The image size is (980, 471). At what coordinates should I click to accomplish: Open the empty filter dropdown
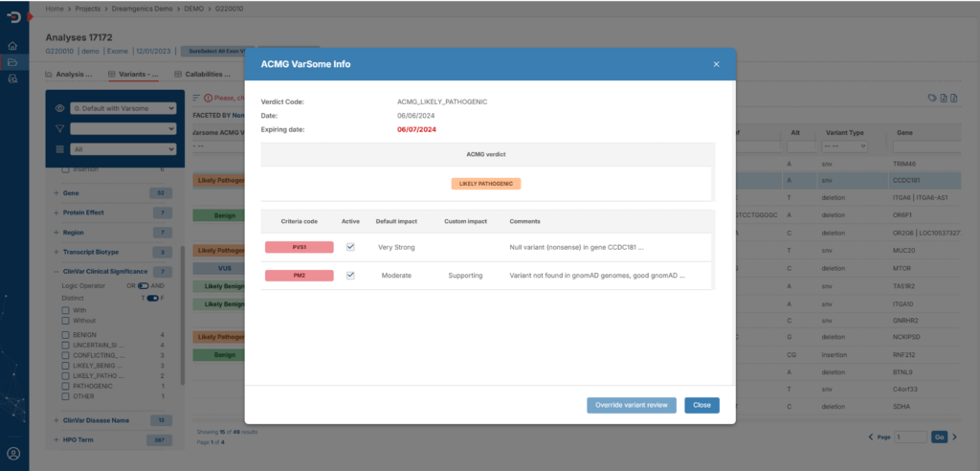click(123, 128)
